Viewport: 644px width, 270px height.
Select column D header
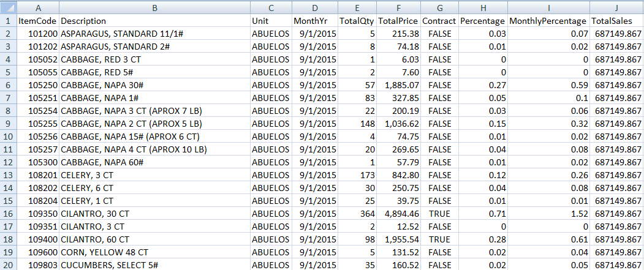(x=315, y=7)
